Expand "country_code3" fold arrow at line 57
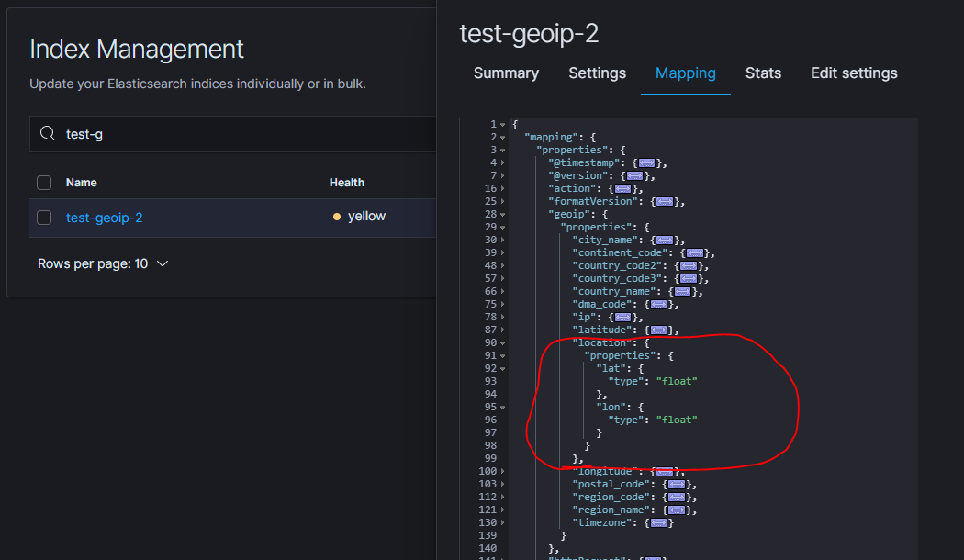This screenshot has height=560, width=964. 502,279
